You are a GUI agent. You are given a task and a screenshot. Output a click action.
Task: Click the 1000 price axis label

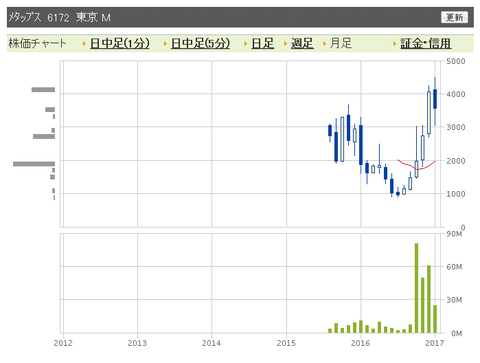(456, 194)
